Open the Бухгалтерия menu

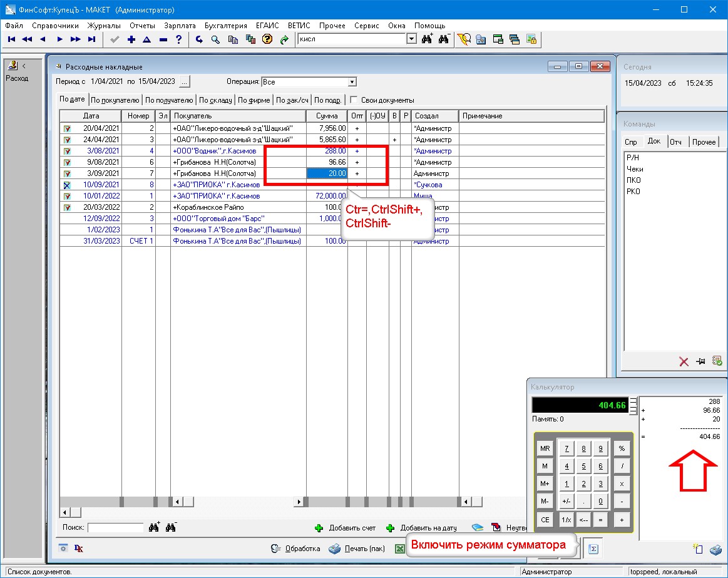pos(225,26)
